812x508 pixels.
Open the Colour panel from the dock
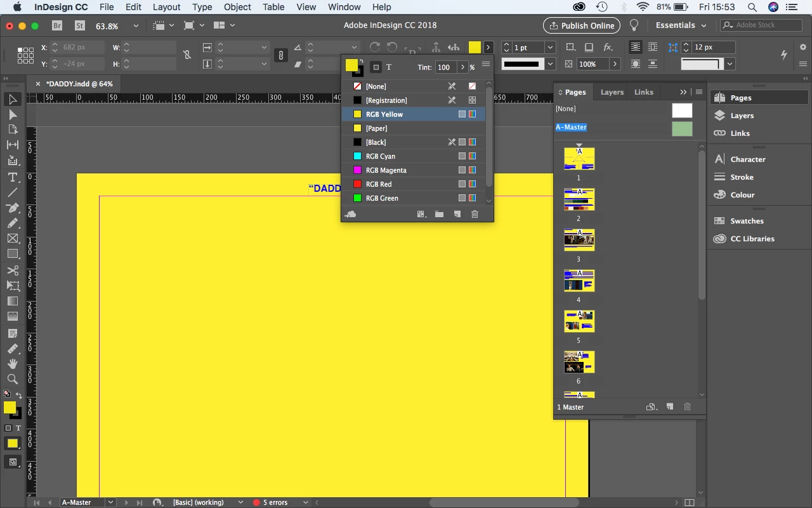[742, 195]
